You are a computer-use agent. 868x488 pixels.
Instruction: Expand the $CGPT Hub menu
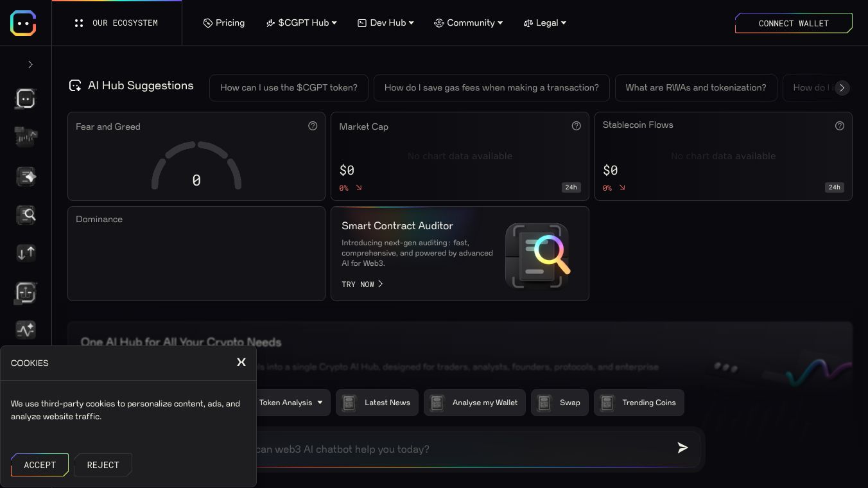click(x=301, y=22)
